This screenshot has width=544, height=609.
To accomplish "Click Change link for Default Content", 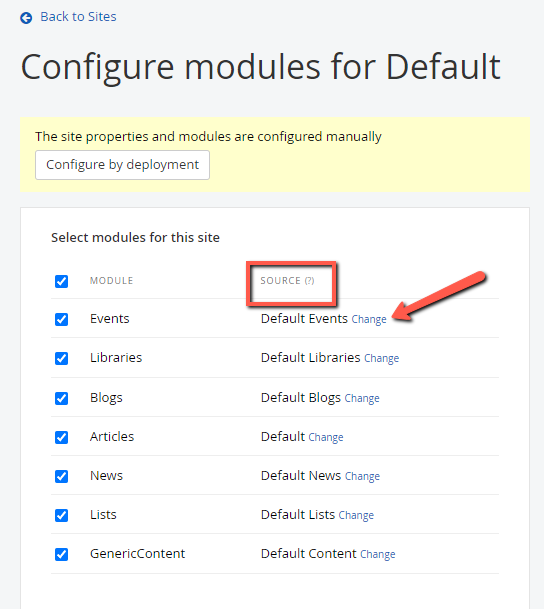I will [x=378, y=554].
